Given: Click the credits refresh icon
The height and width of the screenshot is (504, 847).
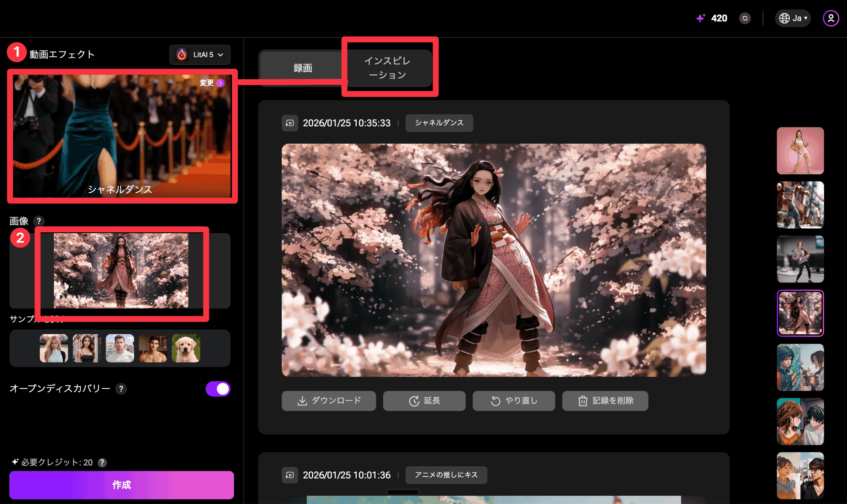Looking at the screenshot, I should (x=745, y=18).
